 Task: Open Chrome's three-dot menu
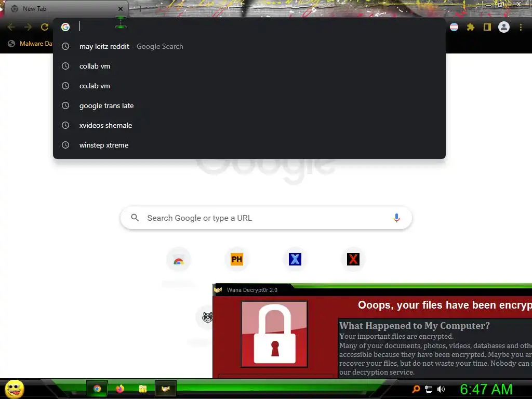pos(521,27)
